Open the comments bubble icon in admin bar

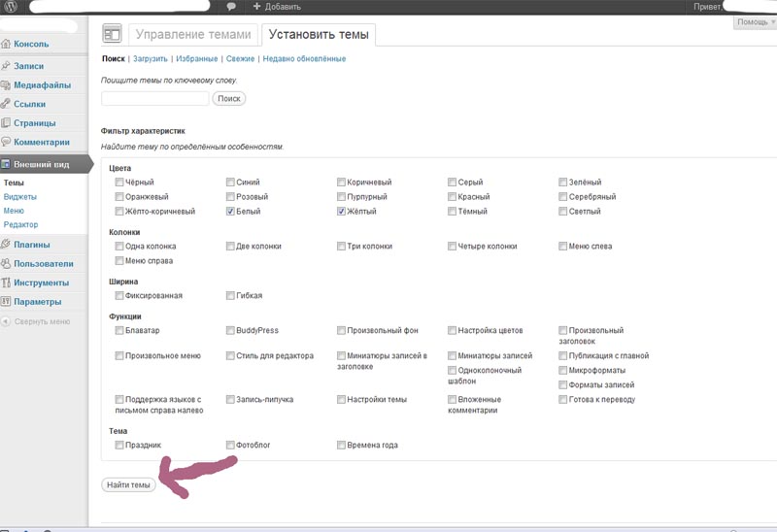231,7
